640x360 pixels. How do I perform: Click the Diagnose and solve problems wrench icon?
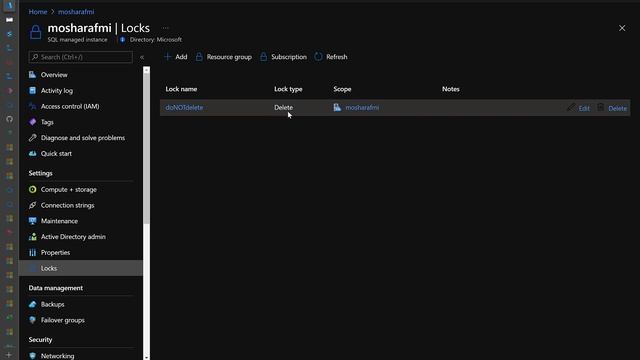click(33, 138)
